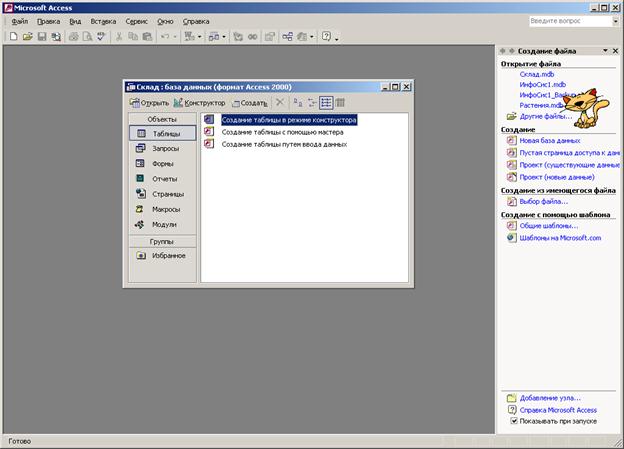Open the Вид menu

pyautogui.click(x=75, y=21)
